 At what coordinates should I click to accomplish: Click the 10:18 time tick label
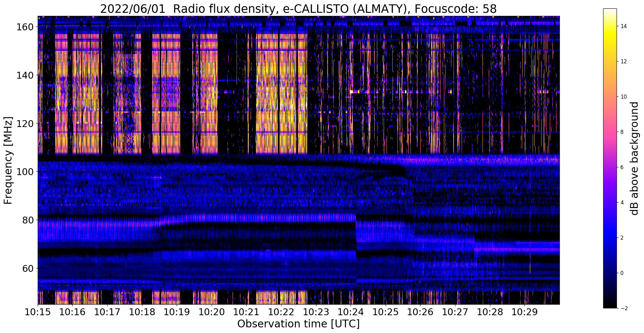point(142,312)
